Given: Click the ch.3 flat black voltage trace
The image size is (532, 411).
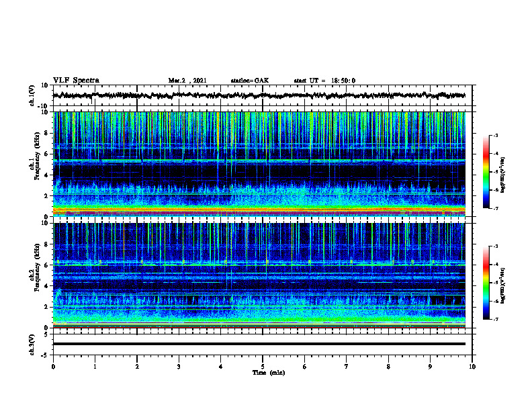Looking at the screenshot, I should (x=259, y=344).
